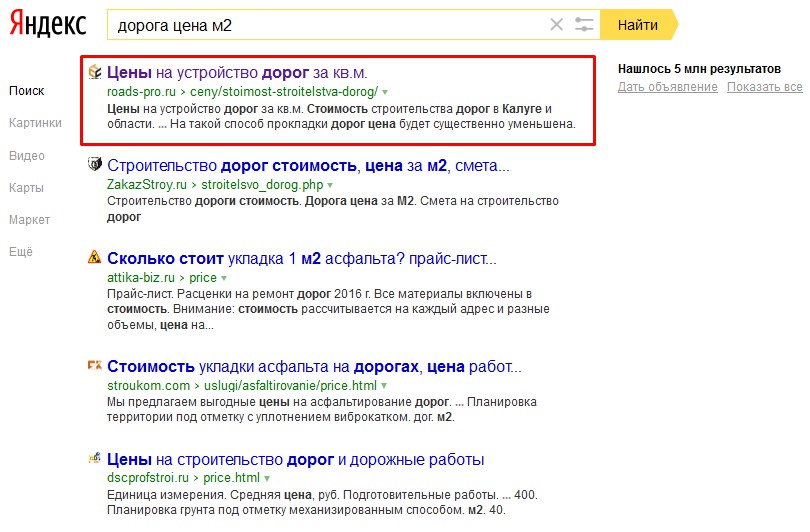This screenshot has width=810, height=532.
Task: Click snippet 'Мы предлагаем выгодные цены на асфальтирование'
Action: tap(260, 402)
